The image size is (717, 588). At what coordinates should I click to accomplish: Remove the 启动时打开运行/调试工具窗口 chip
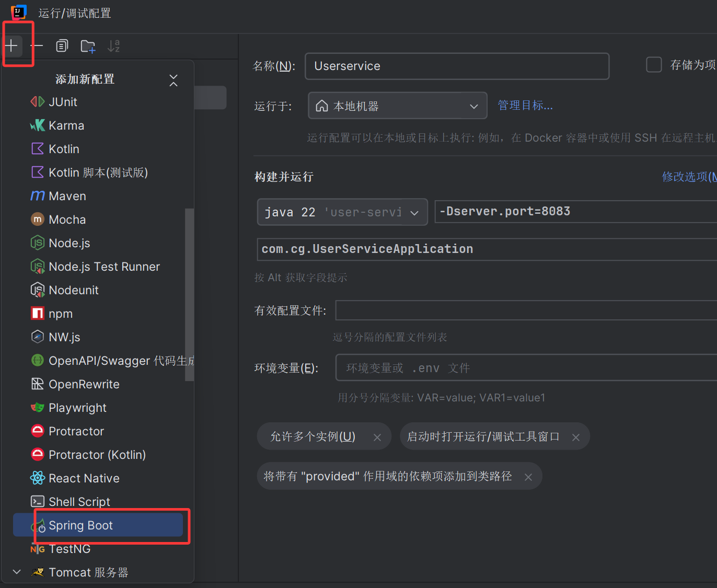tap(576, 437)
